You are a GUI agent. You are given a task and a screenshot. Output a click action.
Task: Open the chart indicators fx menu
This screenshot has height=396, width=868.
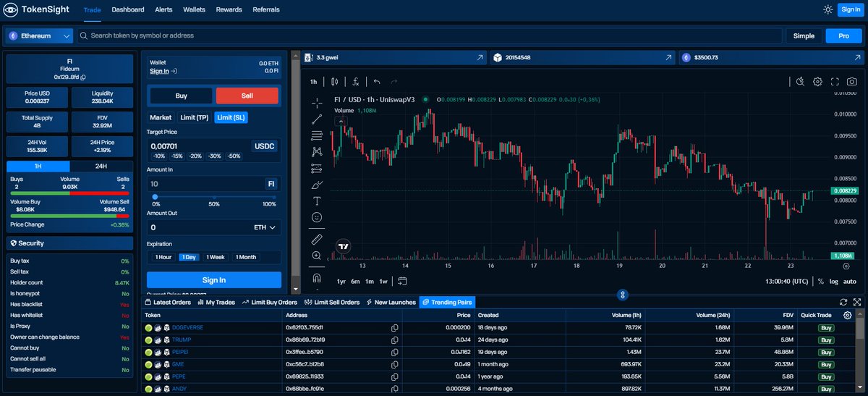tap(355, 82)
